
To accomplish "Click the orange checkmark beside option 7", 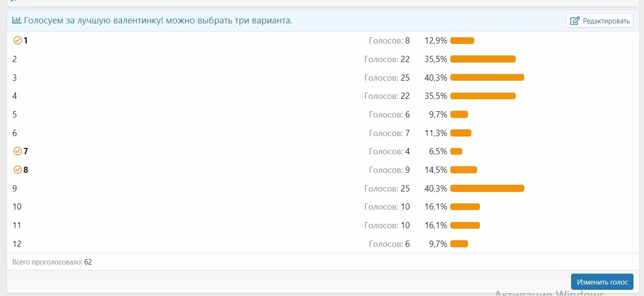I will coord(18,151).
